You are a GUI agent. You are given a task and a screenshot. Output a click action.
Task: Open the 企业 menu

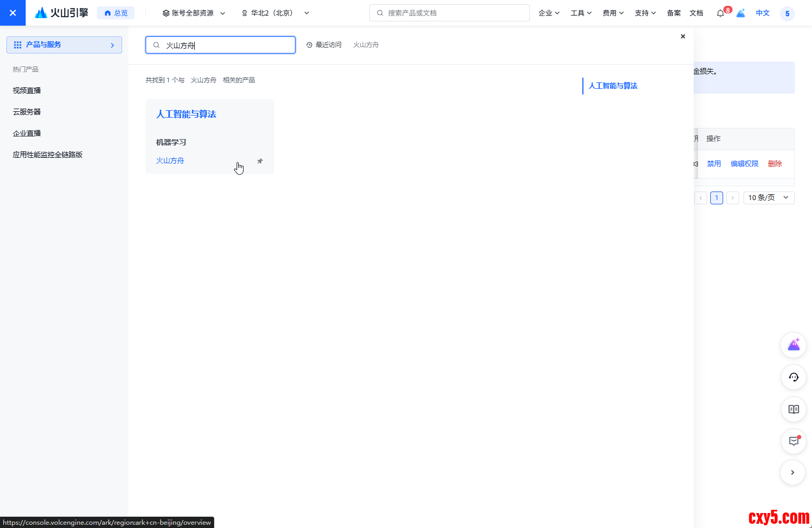(x=549, y=13)
